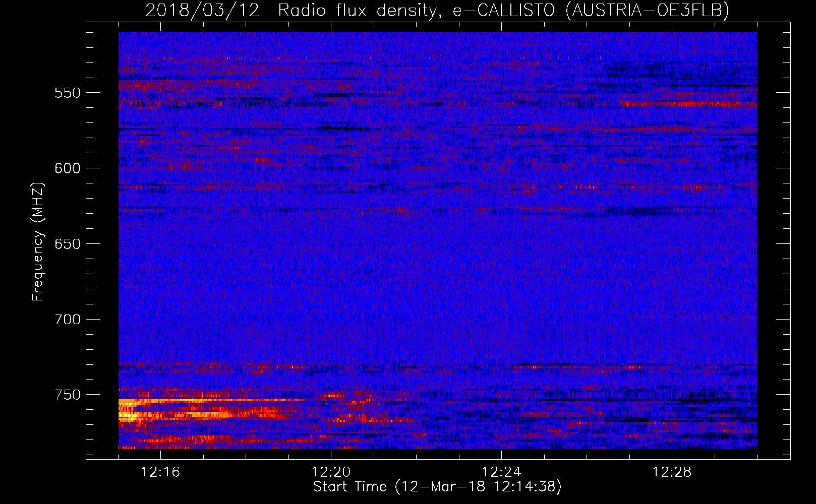Click the date '2018/03/12' in the title

point(202,10)
